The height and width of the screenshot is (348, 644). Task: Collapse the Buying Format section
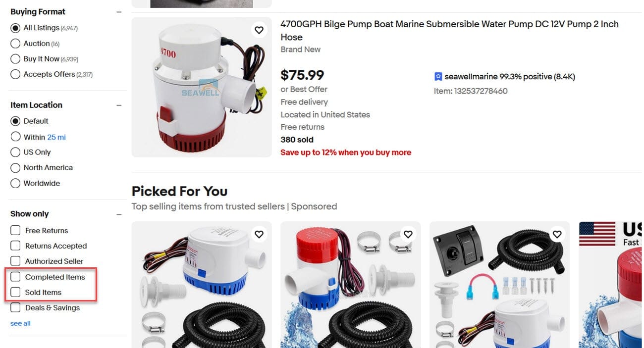click(119, 12)
